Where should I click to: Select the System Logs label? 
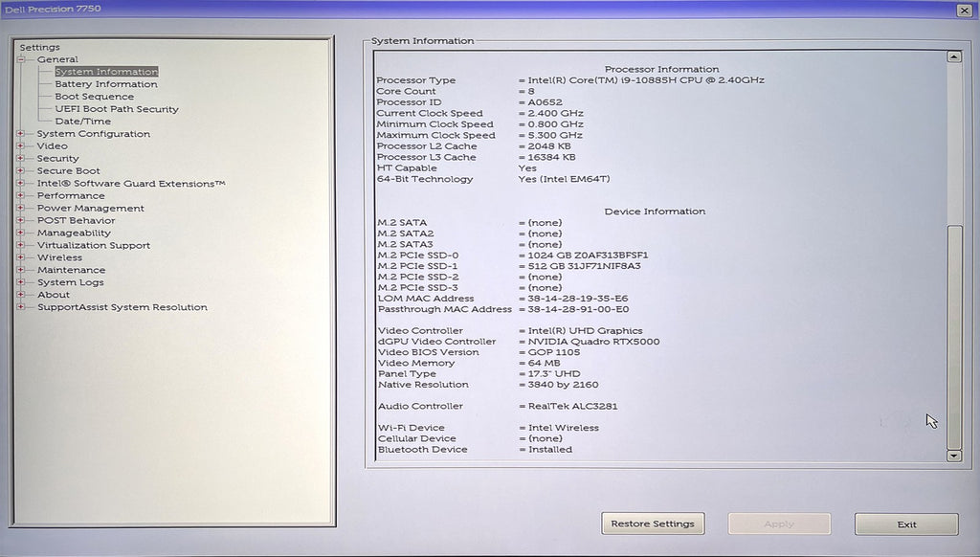point(71,282)
